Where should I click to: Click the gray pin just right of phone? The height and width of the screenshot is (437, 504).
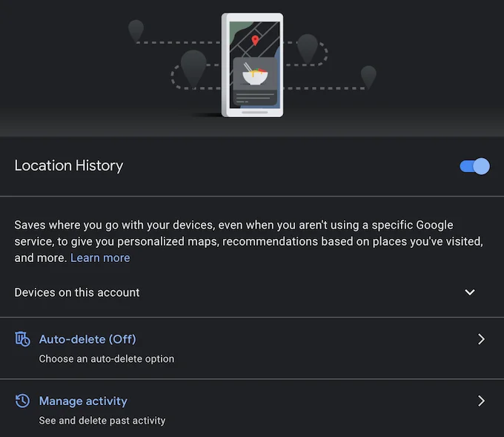tap(307, 47)
